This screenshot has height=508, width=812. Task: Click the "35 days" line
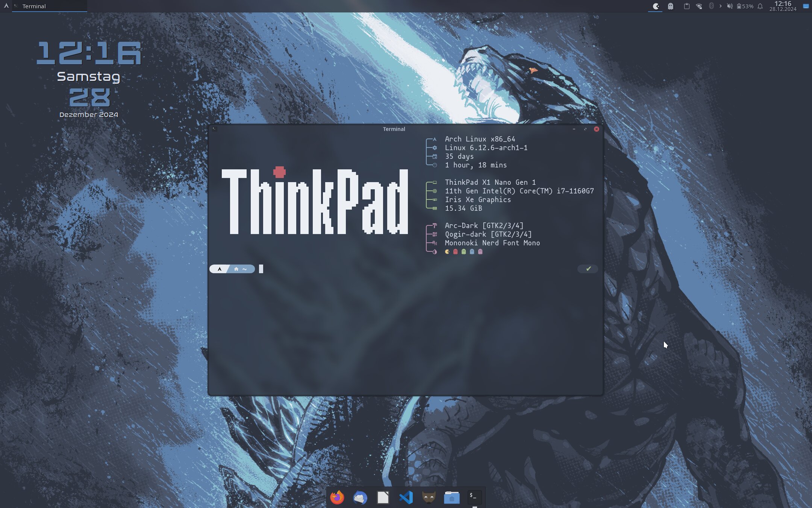coord(459,157)
